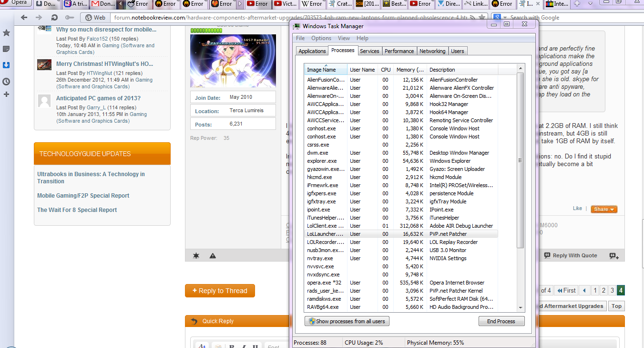The height and width of the screenshot is (348, 644).
Task: Open the Share dropdown button
Action: click(604, 209)
